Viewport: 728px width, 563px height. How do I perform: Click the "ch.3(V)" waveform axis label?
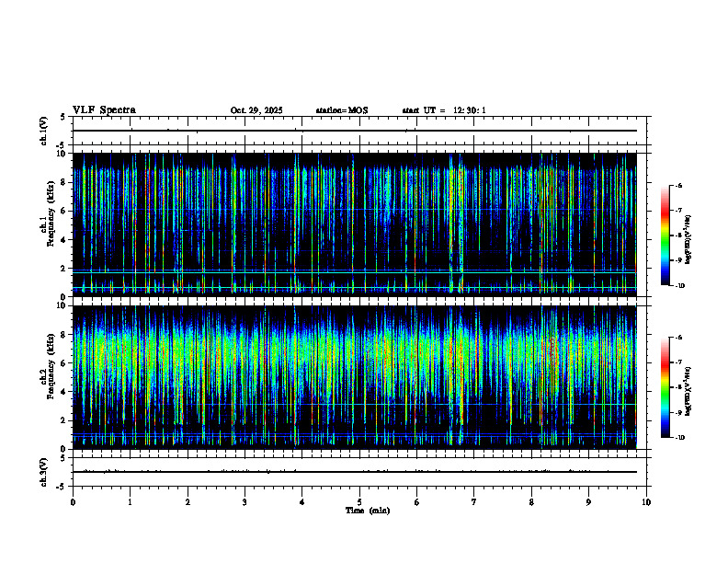pos(44,472)
